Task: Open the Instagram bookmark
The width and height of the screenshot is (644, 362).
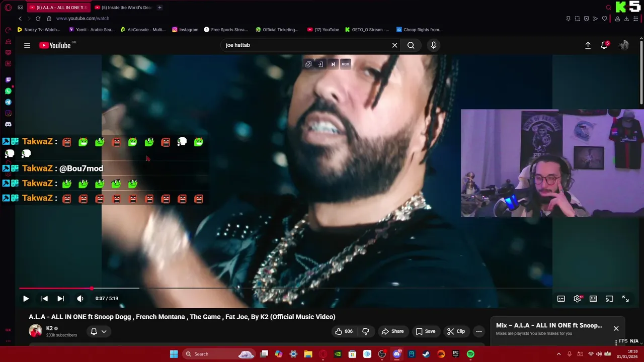Action: pyautogui.click(x=185, y=30)
